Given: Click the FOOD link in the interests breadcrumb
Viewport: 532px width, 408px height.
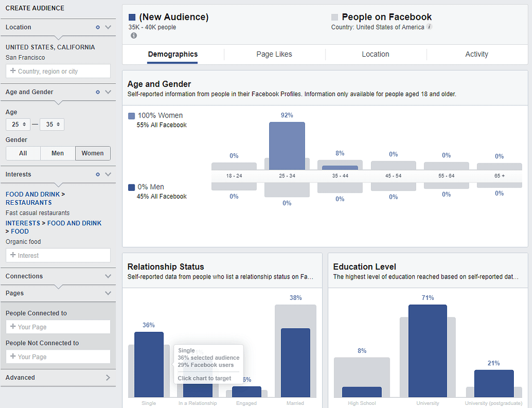Looking at the screenshot, I should [x=20, y=231].
